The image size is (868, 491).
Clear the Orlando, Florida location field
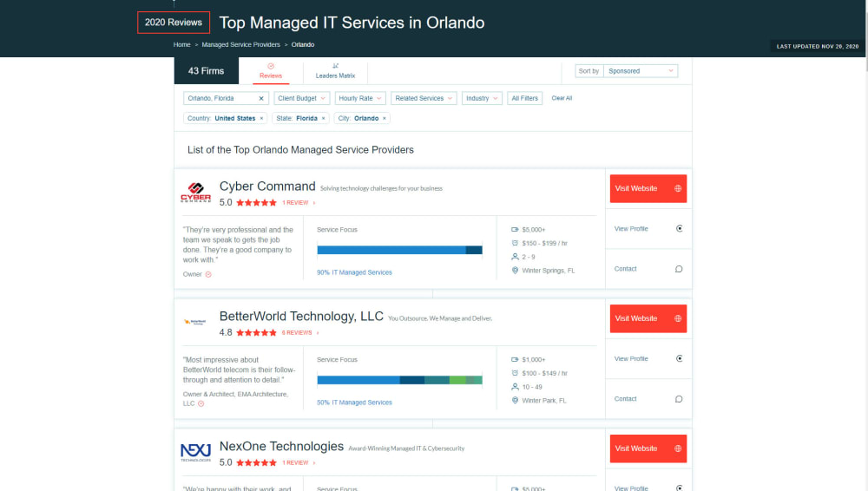coord(261,99)
